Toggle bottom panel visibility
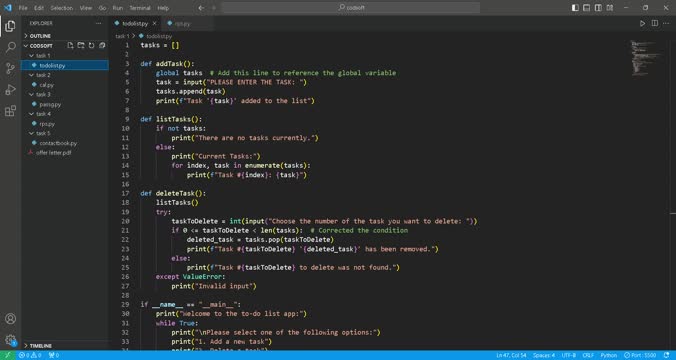 click(x=586, y=8)
